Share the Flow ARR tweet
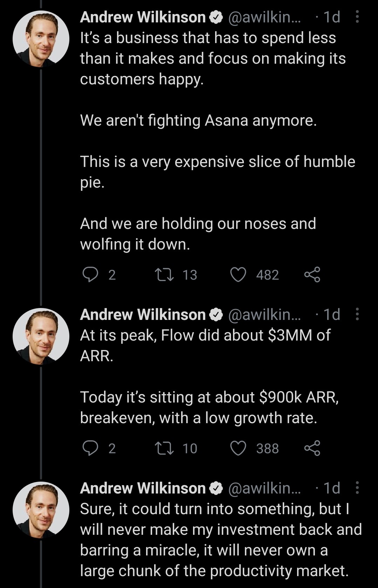The image size is (378, 588). pyautogui.click(x=312, y=448)
